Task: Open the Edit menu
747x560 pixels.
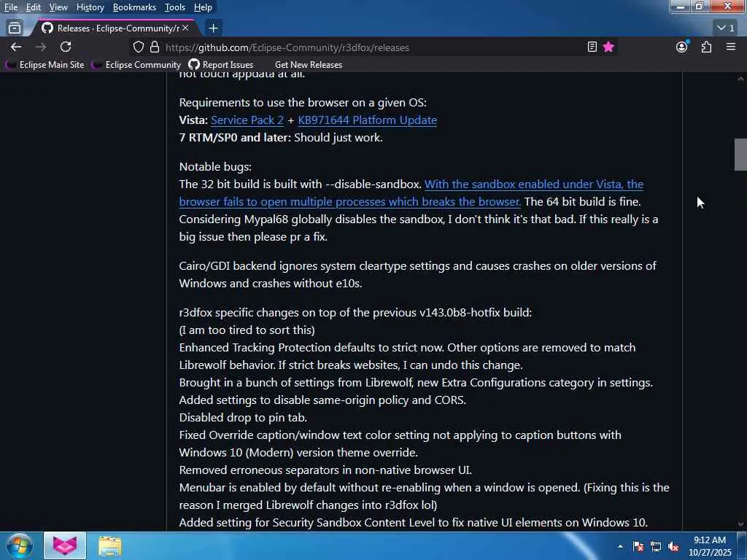Action: (x=33, y=7)
